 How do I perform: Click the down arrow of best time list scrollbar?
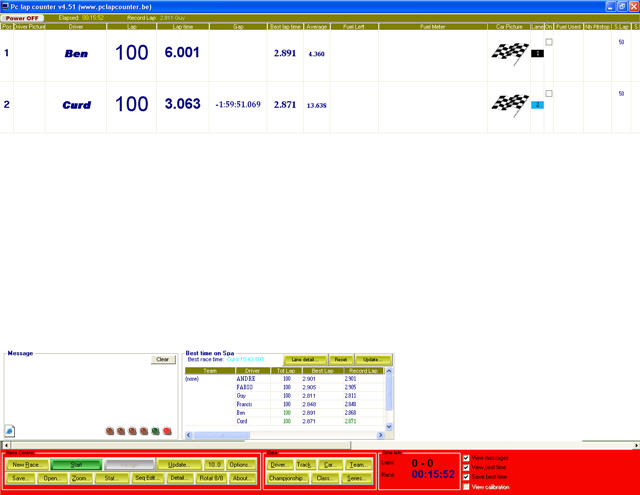point(389,427)
